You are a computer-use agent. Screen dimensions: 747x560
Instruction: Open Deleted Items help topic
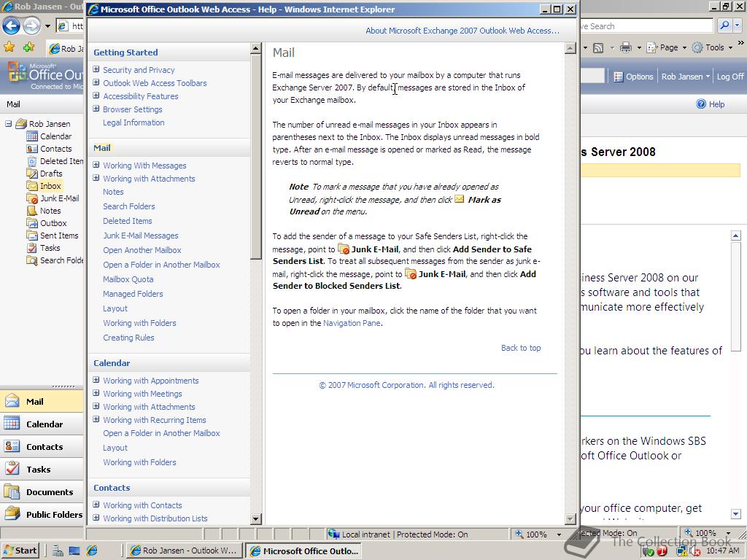127,221
